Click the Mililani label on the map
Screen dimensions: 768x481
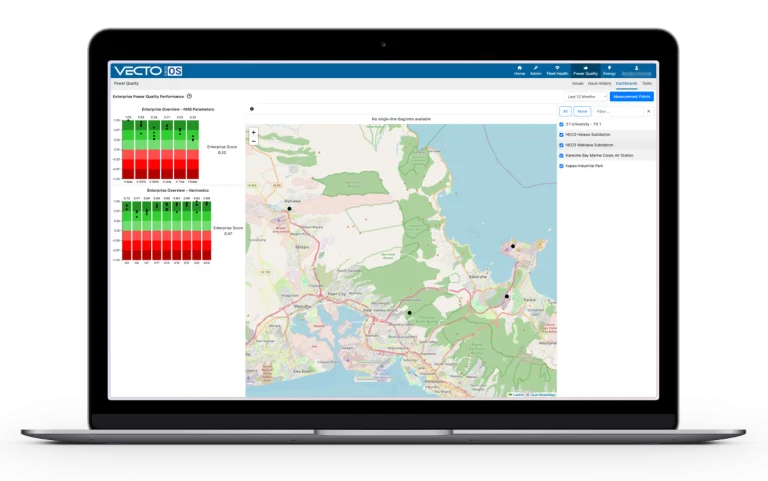[x=302, y=247]
